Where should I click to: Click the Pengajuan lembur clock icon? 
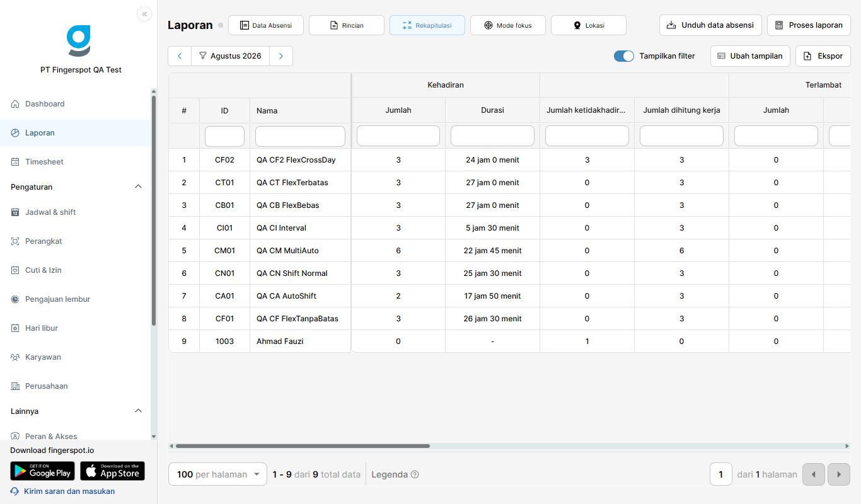click(x=16, y=299)
